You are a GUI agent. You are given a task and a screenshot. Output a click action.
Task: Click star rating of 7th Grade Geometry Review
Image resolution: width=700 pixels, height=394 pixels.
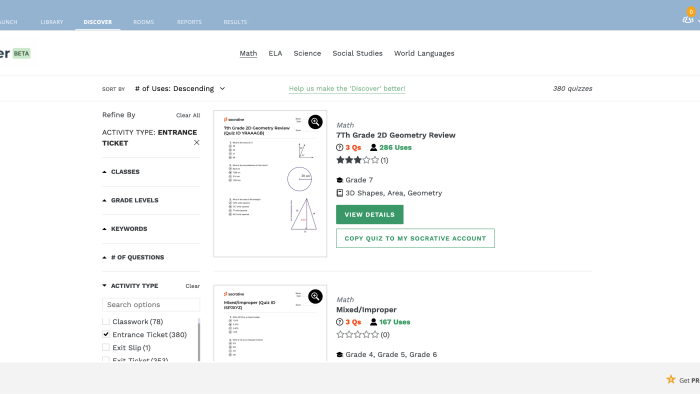(x=358, y=160)
